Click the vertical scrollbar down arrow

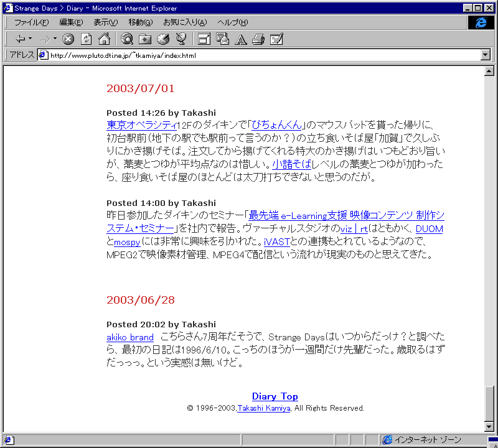tap(489, 427)
